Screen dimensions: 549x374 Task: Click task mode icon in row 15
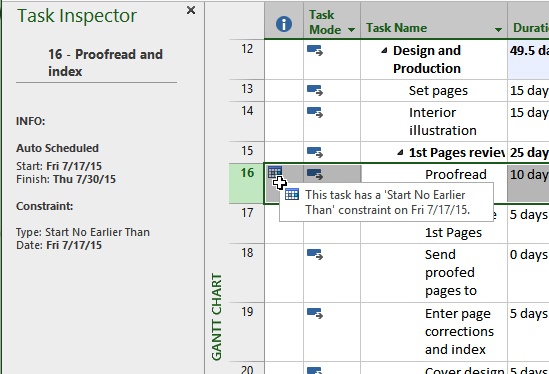coord(315,153)
